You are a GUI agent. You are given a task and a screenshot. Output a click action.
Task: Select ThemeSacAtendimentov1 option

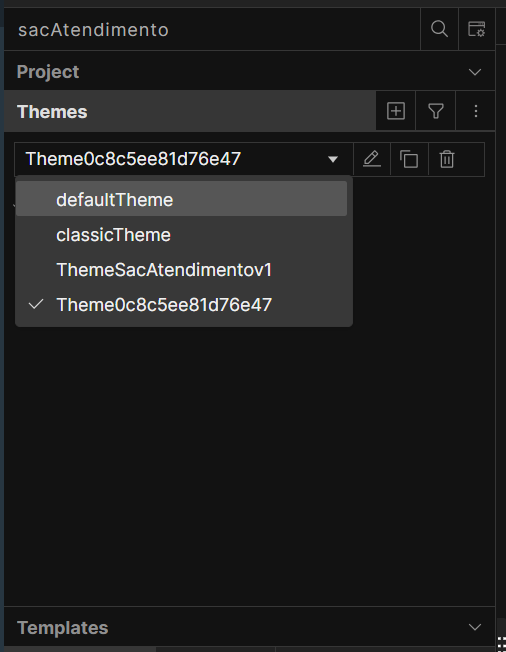click(181, 270)
